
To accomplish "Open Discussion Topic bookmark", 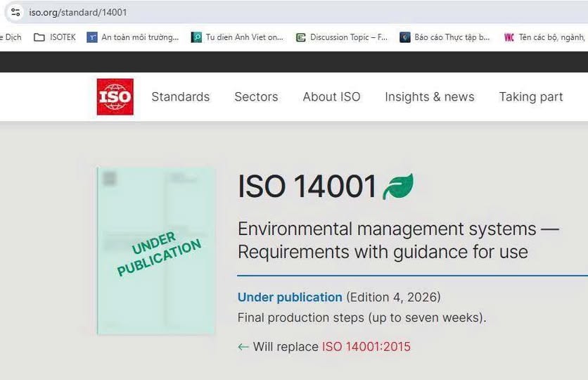I will tap(342, 37).
